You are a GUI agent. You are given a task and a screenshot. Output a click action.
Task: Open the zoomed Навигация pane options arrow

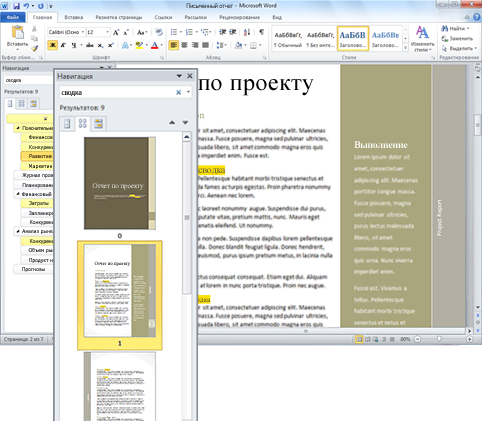tap(179, 76)
